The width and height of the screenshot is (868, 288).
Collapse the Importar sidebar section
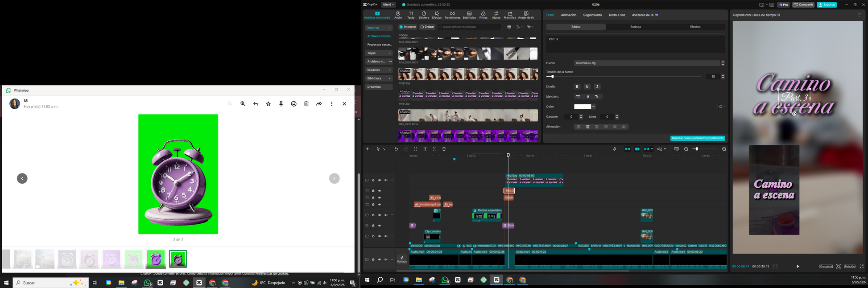389,28
